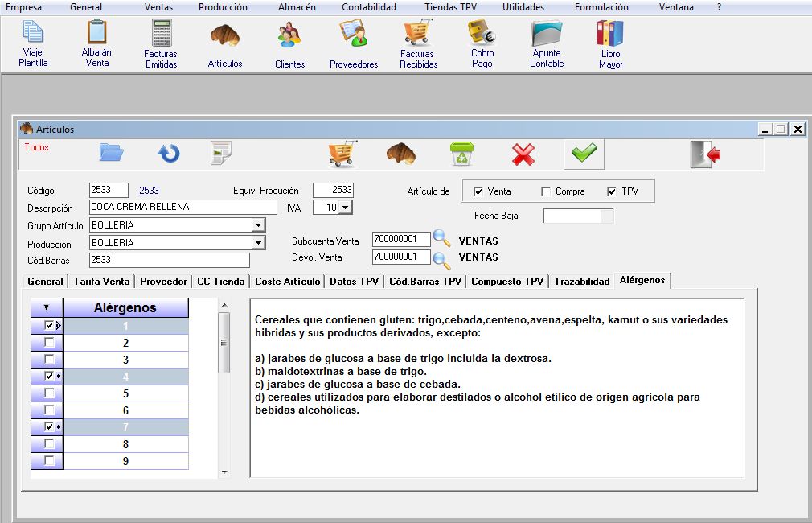Check allergen number 2 checkbox
Viewport: 812px width, 523px height.
click(x=49, y=343)
